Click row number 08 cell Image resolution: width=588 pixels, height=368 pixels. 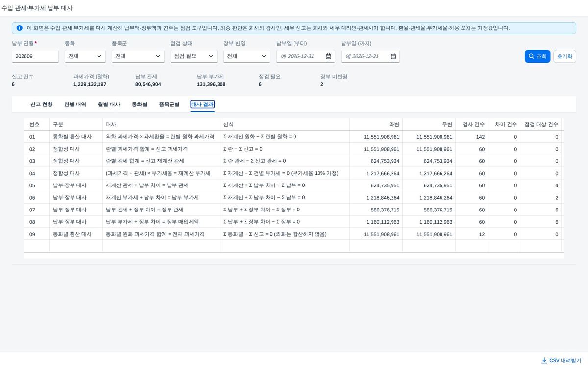37,222
